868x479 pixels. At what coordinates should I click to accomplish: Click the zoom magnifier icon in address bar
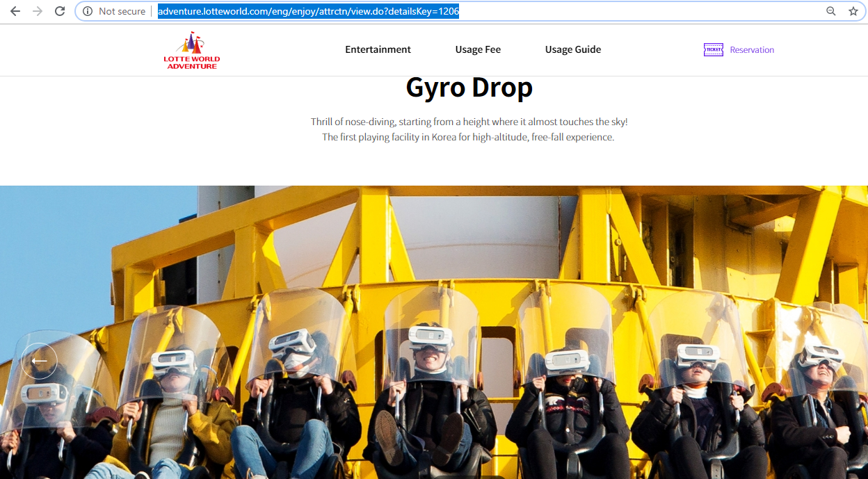coord(831,11)
